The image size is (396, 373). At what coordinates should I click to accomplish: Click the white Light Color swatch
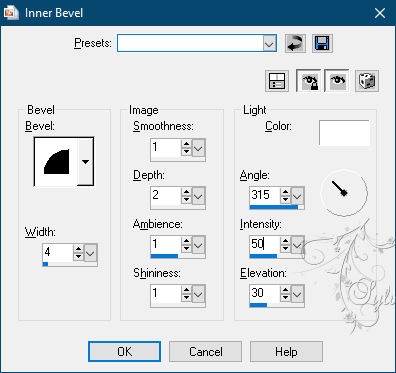(344, 133)
